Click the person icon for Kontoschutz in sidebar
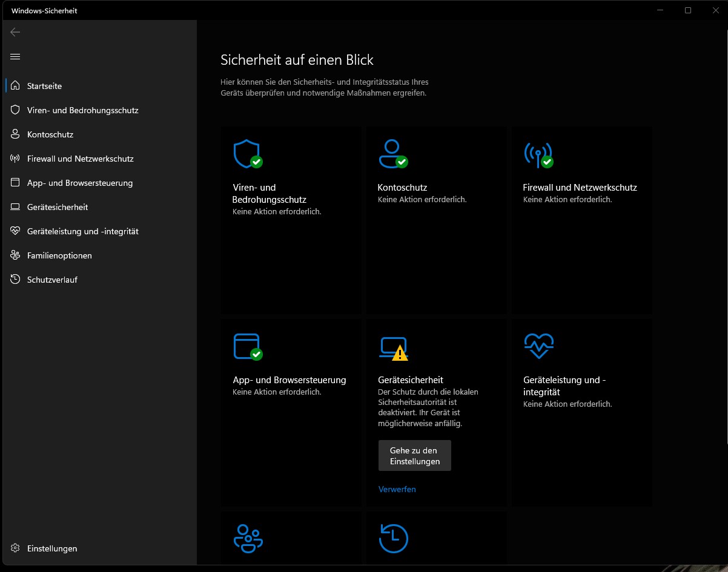 point(15,134)
